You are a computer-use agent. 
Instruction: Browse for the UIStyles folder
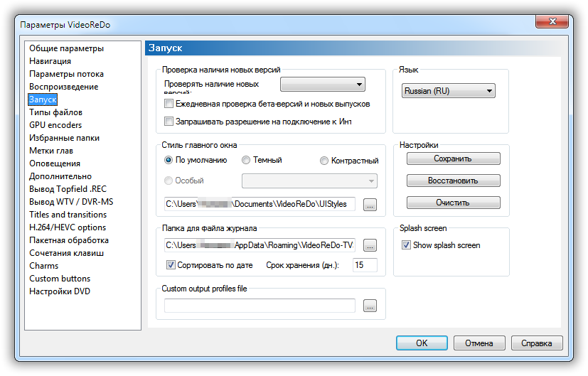pos(370,205)
